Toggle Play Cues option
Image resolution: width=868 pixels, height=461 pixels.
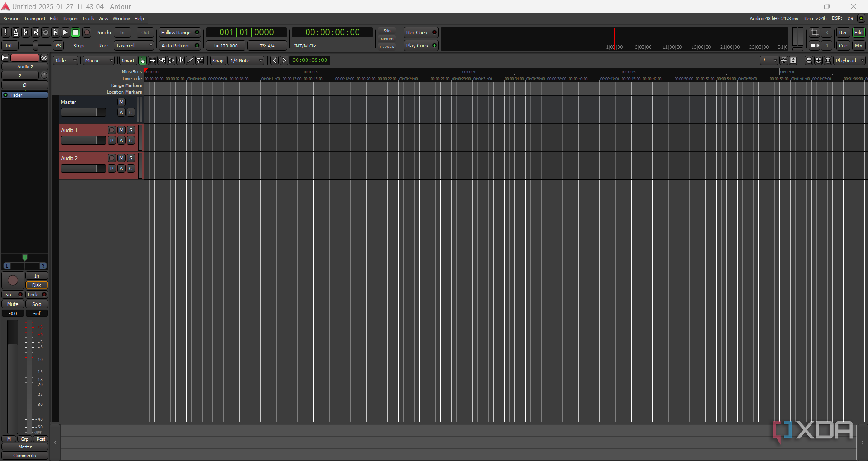[x=421, y=46]
